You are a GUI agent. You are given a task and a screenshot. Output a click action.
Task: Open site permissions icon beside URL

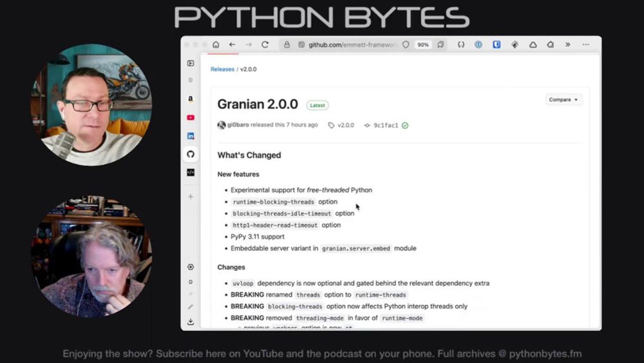[301, 44]
